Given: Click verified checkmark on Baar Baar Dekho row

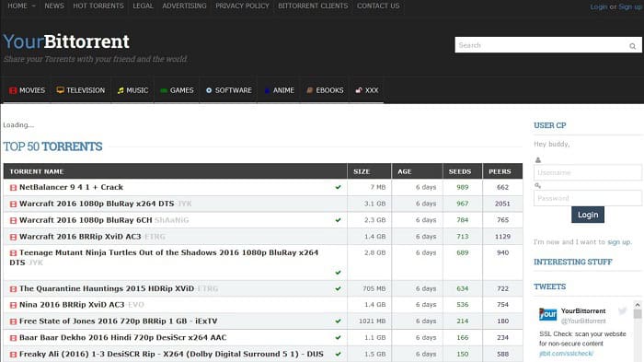Looking at the screenshot, I should [x=338, y=337].
